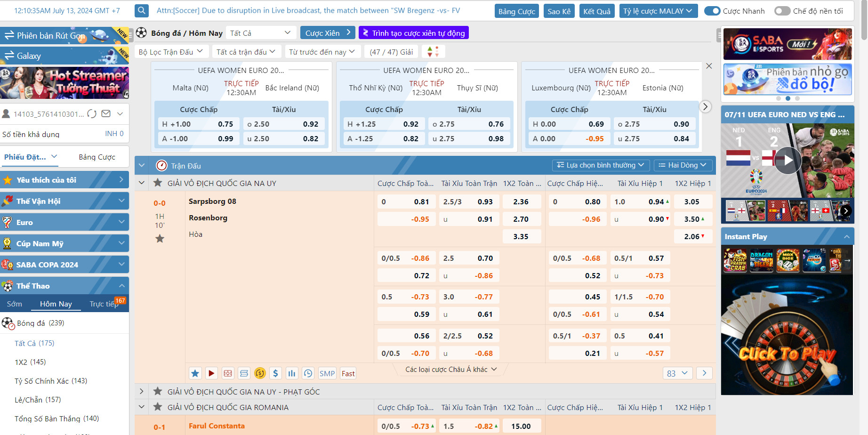Play the NED vs ENG highlight video
The width and height of the screenshot is (868, 435).
[x=788, y=161]
